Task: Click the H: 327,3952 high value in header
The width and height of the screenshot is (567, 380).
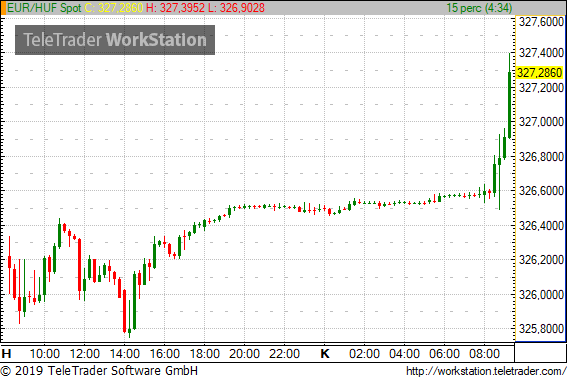Action: point(175,8)
